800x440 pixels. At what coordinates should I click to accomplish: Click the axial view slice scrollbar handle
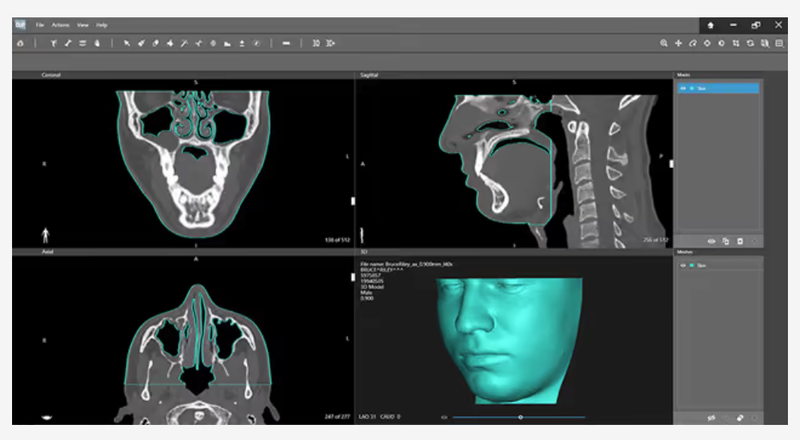pyautogui.click(x=353, y=277)
